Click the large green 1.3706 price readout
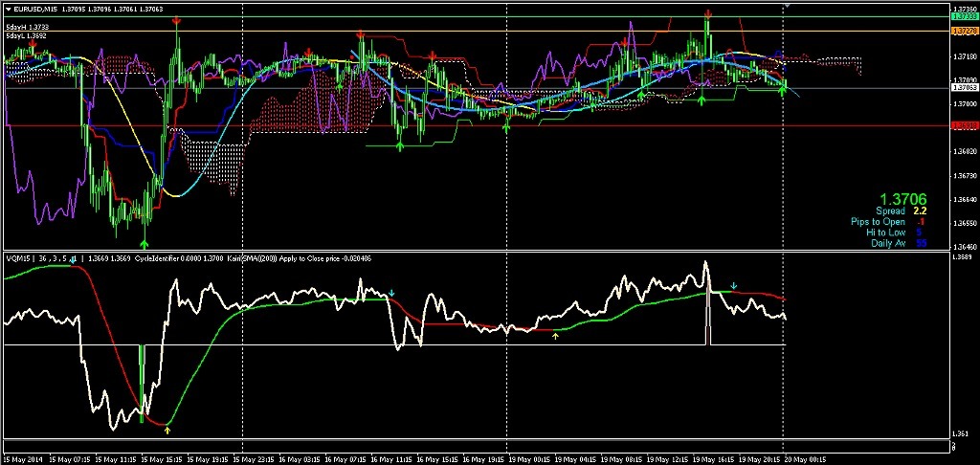 pyautogui.click(x=902, y=199)
